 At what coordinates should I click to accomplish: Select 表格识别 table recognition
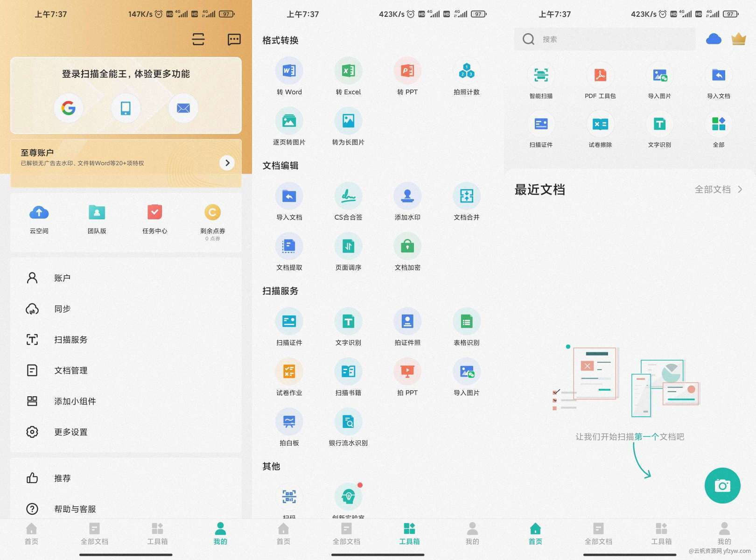point(467,327)
